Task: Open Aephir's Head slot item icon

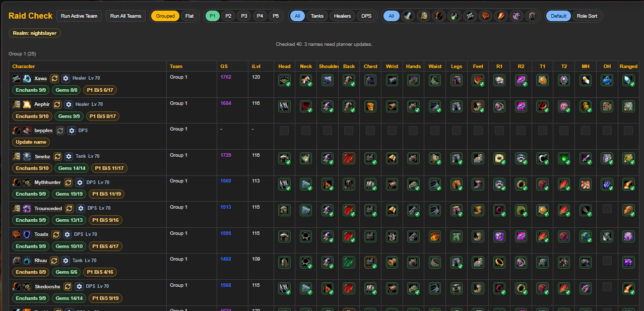Action: (x=284, y=106)
